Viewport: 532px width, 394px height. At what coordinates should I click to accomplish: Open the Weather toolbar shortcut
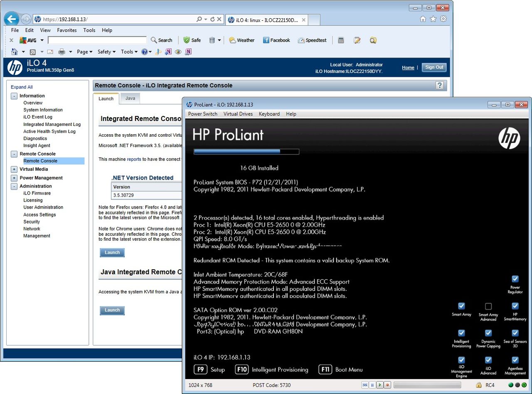pos(241,40)
